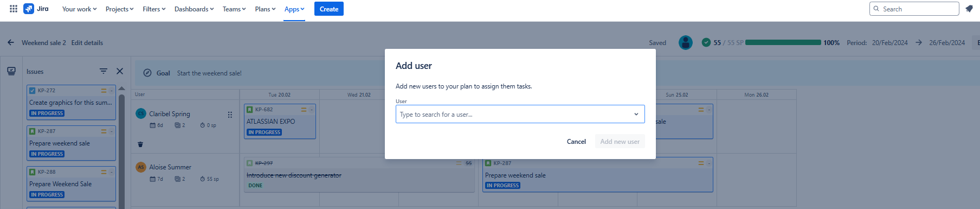This screenshot has height=209, width=980.
Task: Click the story icon on KP-288 card
Action: tap(33, 172)
